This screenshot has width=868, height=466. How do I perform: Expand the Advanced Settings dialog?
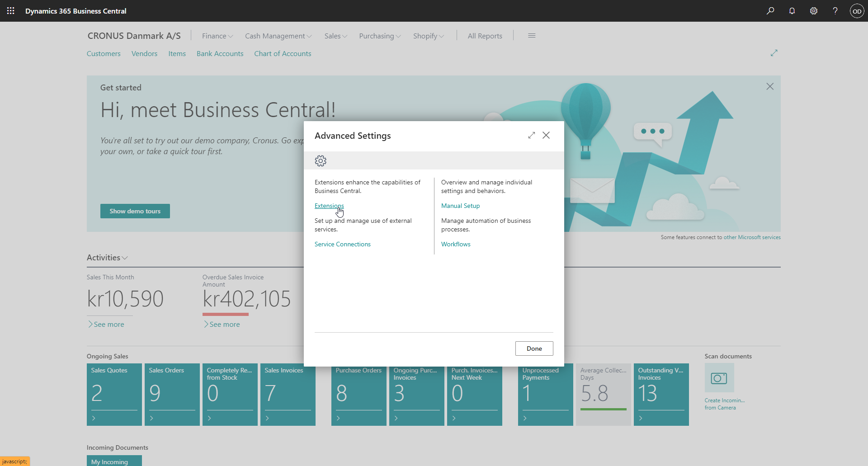point(532,135)
